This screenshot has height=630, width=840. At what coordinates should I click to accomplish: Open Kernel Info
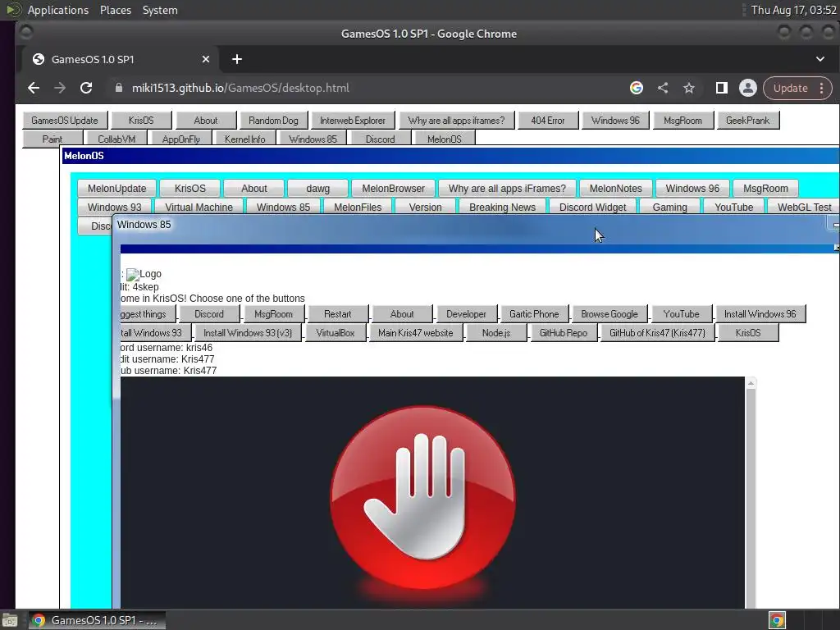[244, 139]
